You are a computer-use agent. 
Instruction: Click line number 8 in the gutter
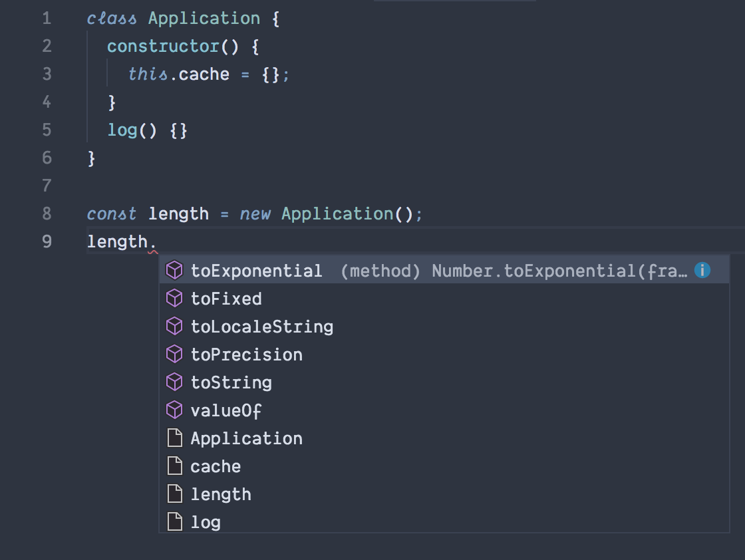[45, 213]
